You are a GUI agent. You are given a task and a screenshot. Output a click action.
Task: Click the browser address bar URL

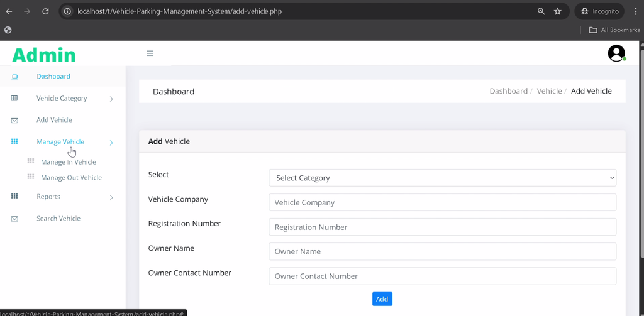179,11
